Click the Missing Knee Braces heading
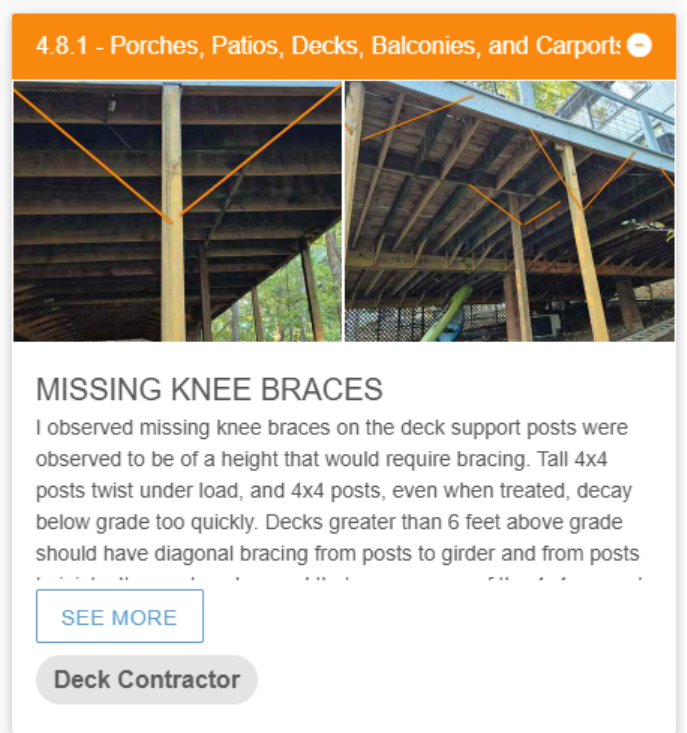This screenshot has height=733, width=687. coord(209,389)
